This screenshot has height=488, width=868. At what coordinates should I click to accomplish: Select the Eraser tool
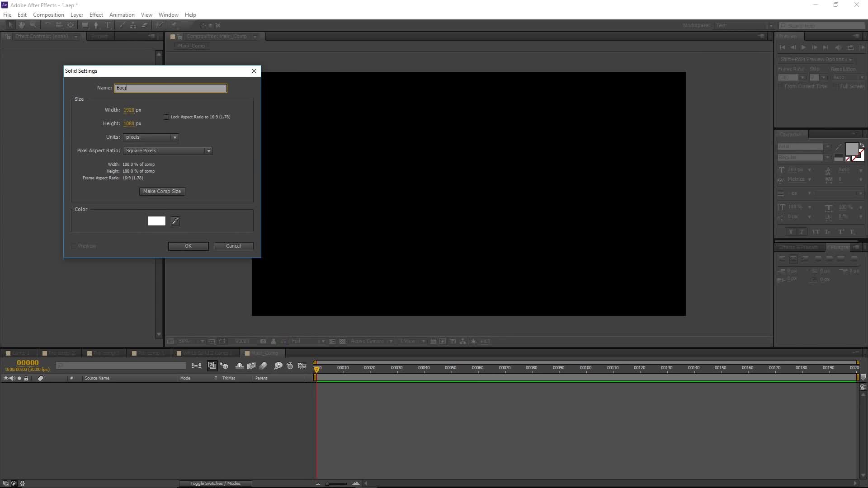tap(145, 25)
